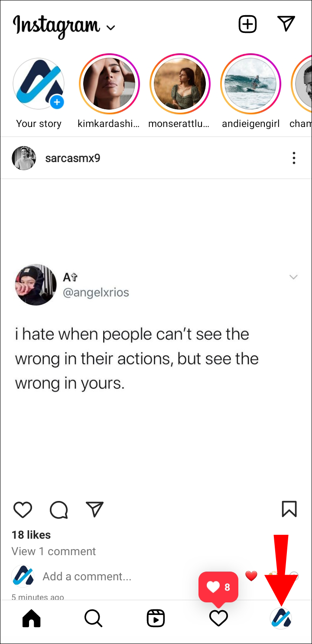
Task: View 1 comment
Action: [54, 551]
